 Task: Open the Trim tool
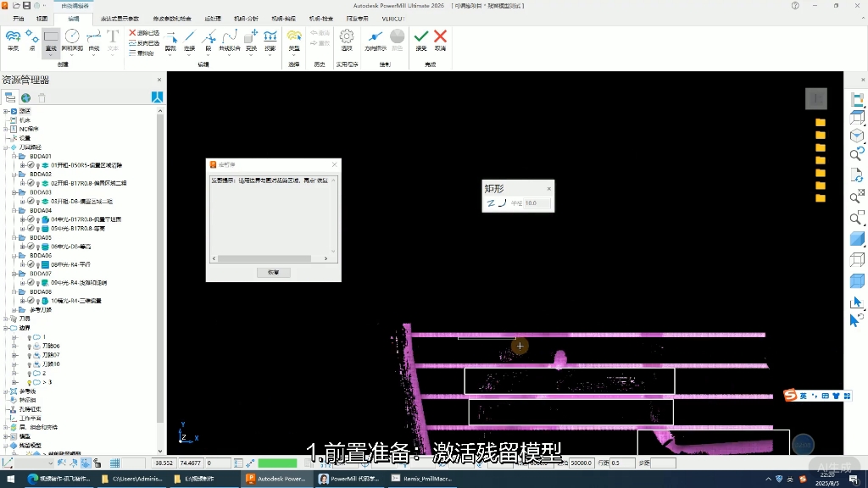tap(170, 41)
